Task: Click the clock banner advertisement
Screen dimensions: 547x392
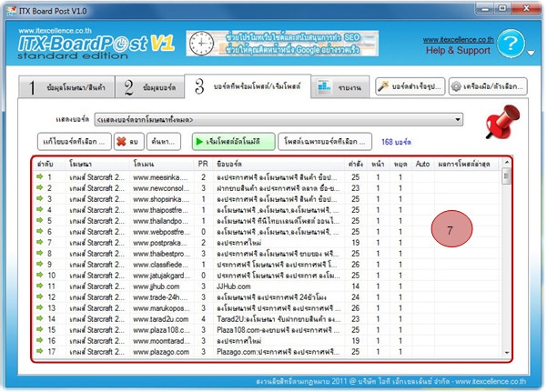Action: (282, 44)
